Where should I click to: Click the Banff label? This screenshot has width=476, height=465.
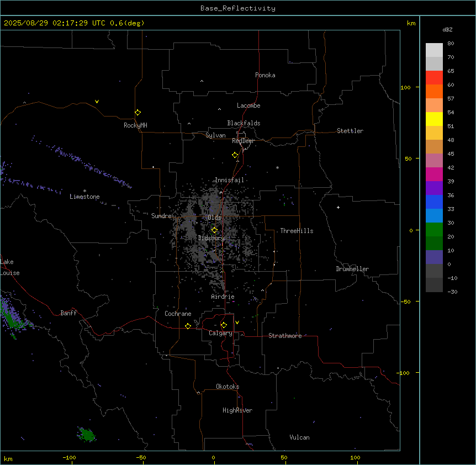(x=68, y=313)
